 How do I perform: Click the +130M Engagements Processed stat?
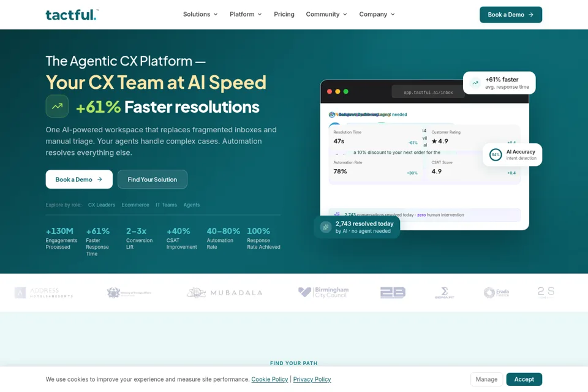pos(61,238)
